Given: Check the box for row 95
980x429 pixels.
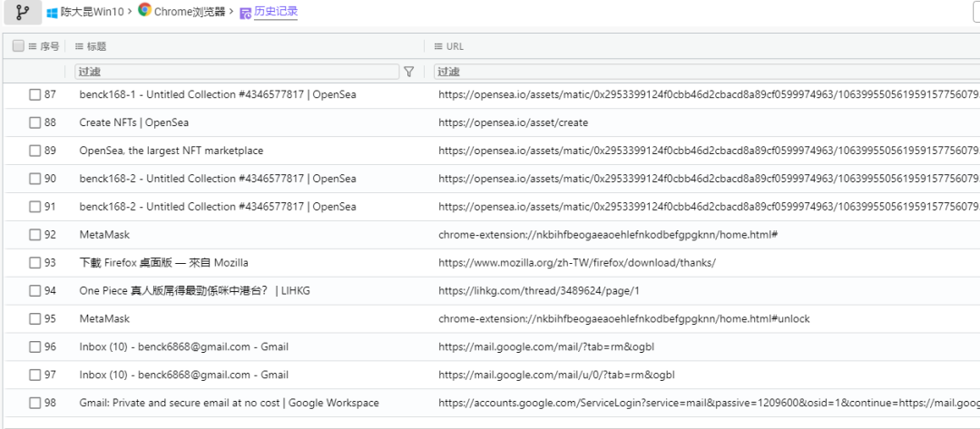Looking at the screenshot, I should [x=35, y=318].
